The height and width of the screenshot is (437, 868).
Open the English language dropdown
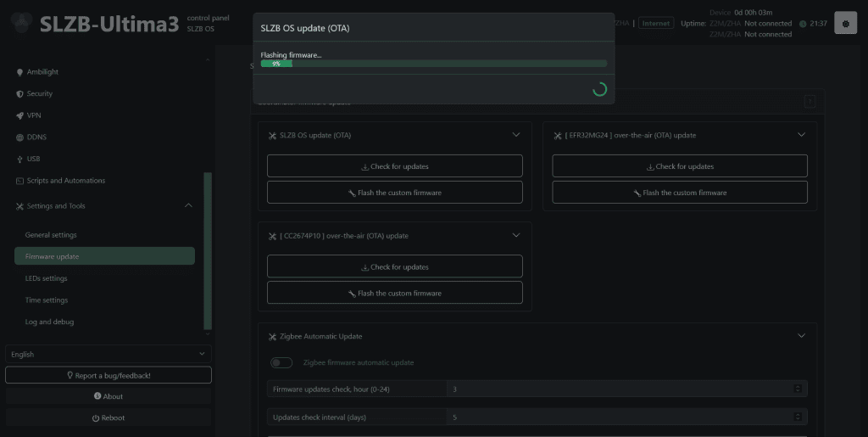(x=108, y=354)
